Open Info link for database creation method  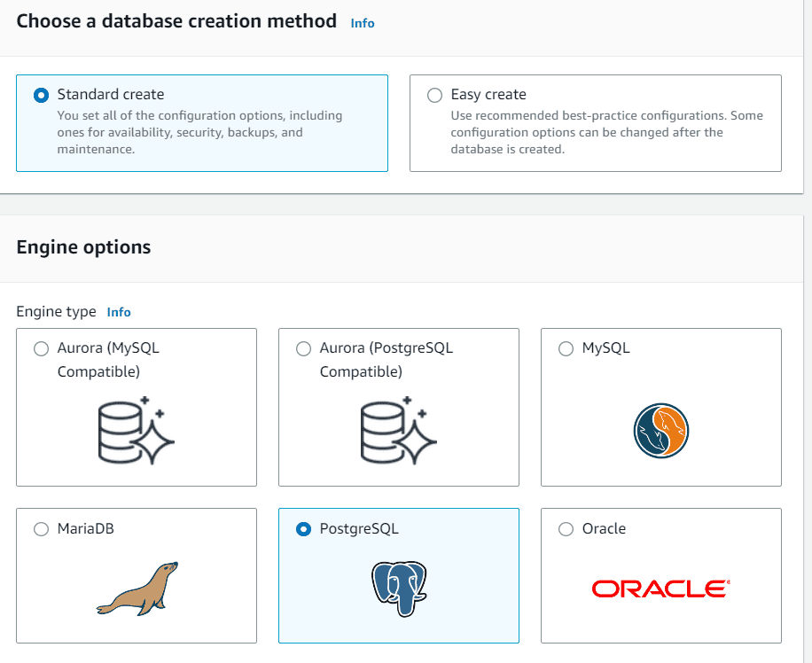pyautogui.click(x=363, y=23)
